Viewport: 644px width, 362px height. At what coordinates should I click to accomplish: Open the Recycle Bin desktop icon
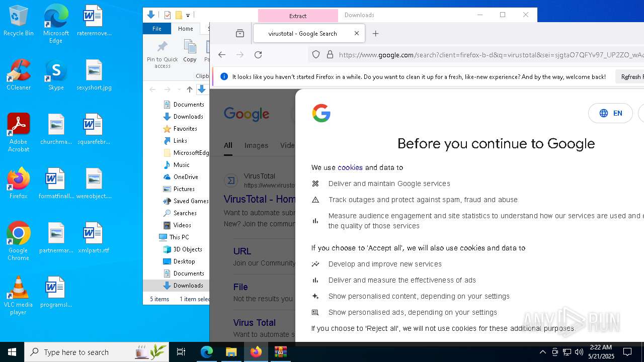click(x=18, y=21)
